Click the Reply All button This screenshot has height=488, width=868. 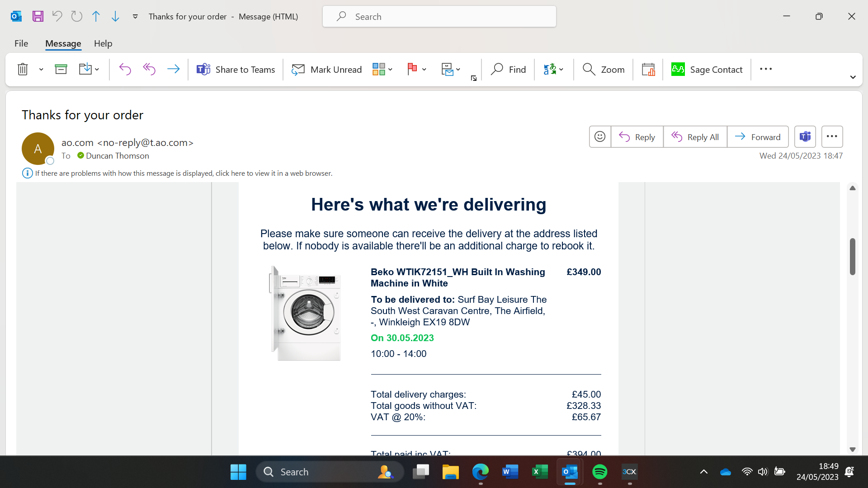click(695, 137)
